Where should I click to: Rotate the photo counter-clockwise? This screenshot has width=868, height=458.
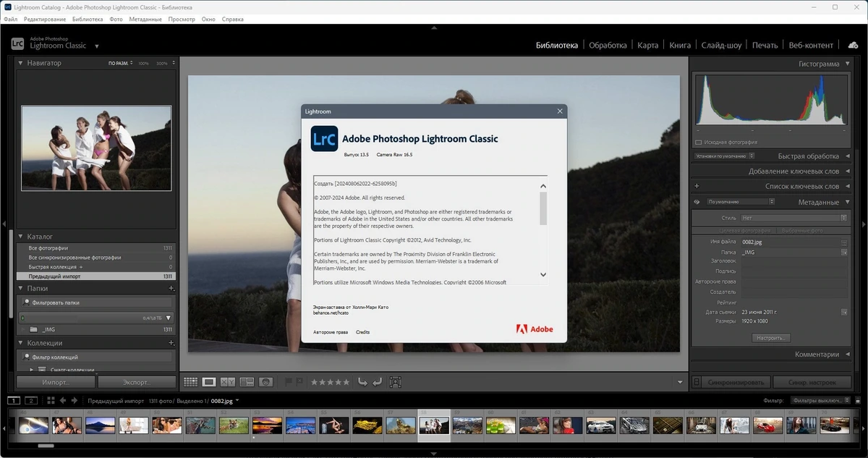point(362,381)
